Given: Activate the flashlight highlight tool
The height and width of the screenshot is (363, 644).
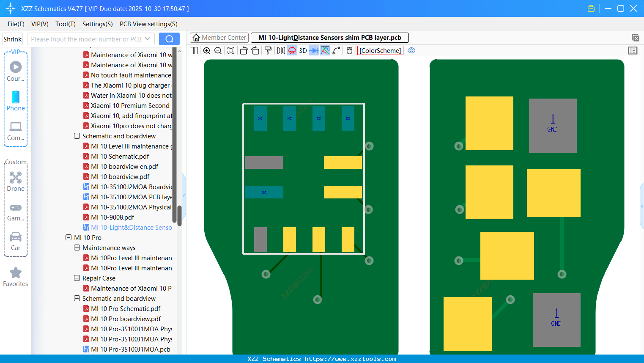Looking at the screenshot, I should click(292, 50).
